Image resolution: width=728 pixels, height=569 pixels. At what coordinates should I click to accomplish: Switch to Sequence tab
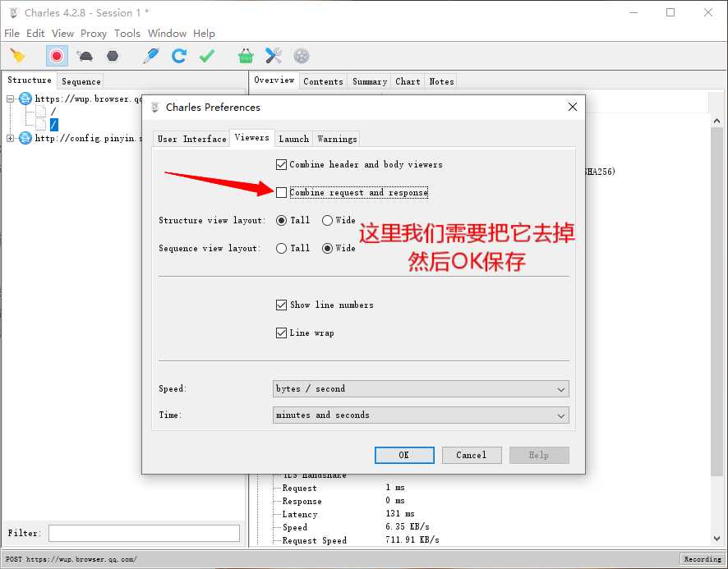coord(81,81)
